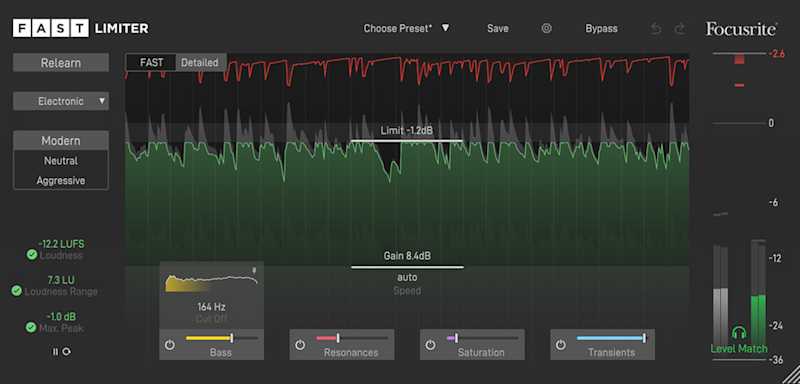Open the Choose Preset dropdown

click(406, 29)
